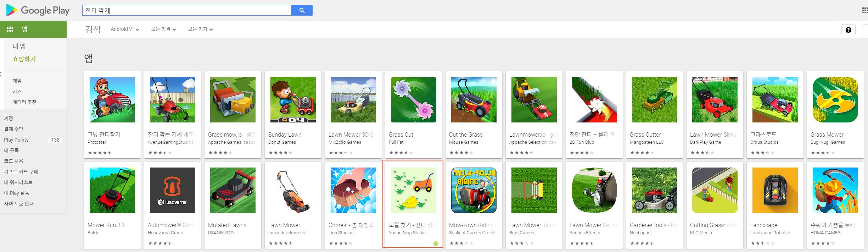Open the Cutting Grass app icon
This screenshot has width=868, height=252.
(715, 190)
